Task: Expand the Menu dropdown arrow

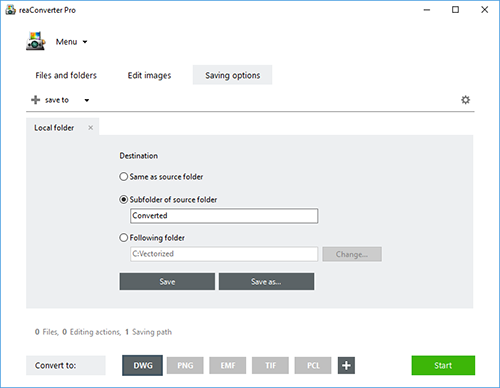Action: click(x=85, y=42)
